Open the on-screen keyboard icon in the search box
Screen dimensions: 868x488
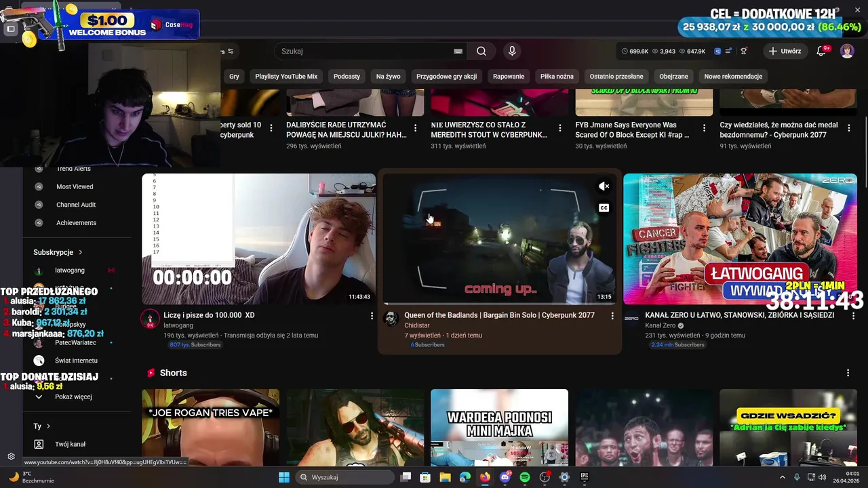[458, 51]
